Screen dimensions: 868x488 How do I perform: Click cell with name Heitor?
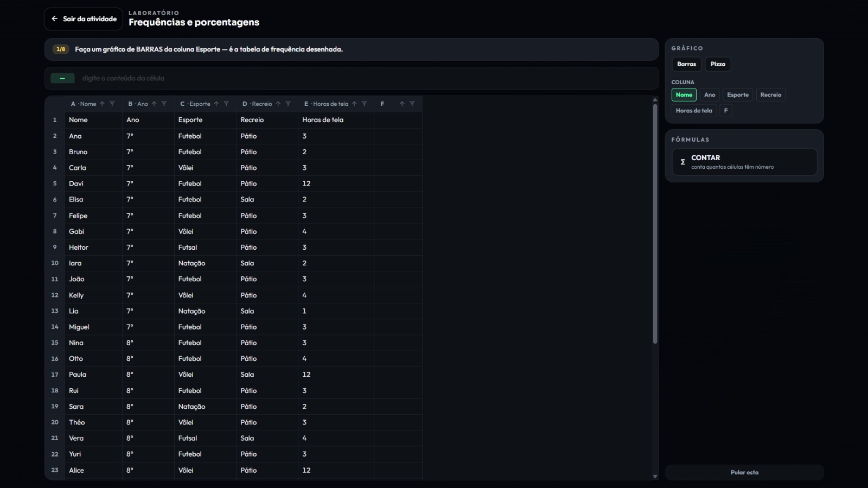click(93, 247)
